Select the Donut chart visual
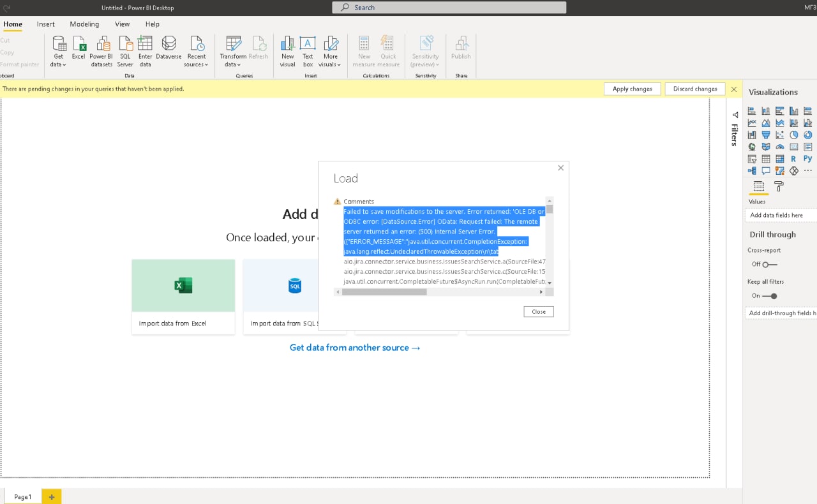 808,135
